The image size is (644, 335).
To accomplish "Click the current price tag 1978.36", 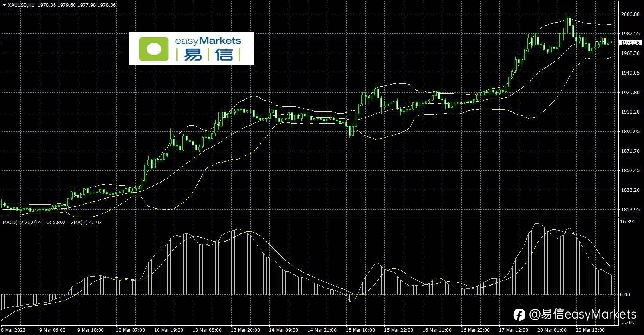I will click(631, 43).
